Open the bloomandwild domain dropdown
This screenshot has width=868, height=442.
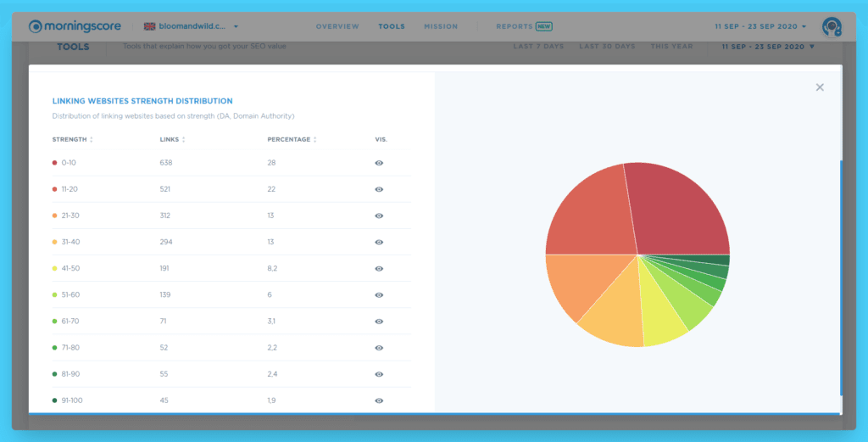[x=236, y=26]
